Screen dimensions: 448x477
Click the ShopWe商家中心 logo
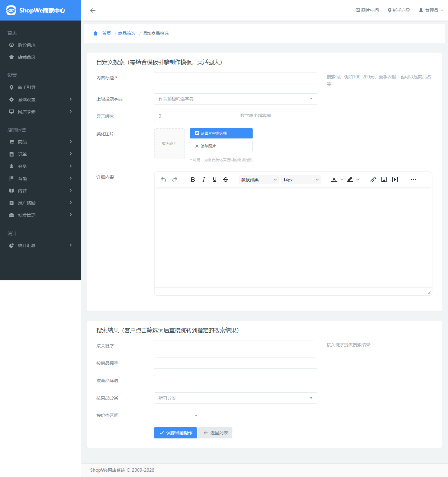[x=36, y=10]
